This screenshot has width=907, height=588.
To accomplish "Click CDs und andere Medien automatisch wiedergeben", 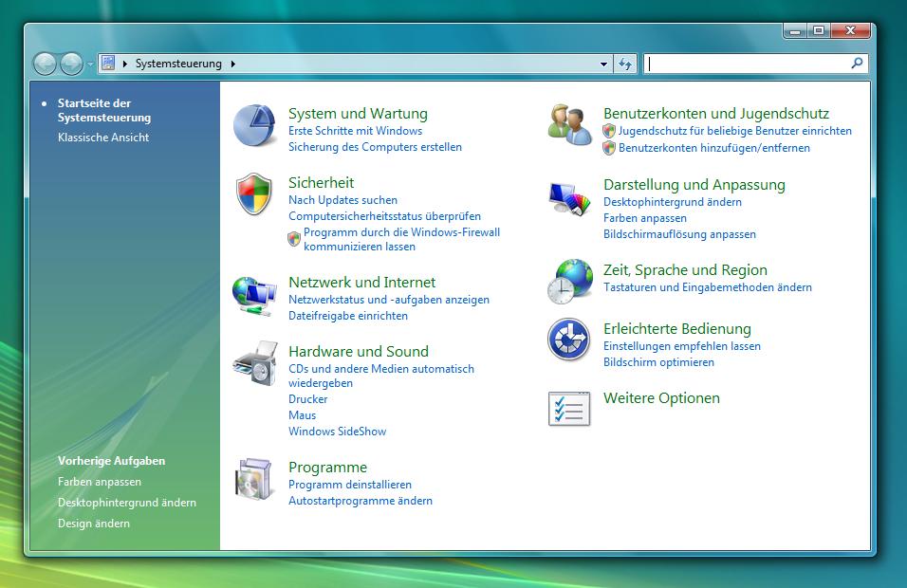I will 381,376.
